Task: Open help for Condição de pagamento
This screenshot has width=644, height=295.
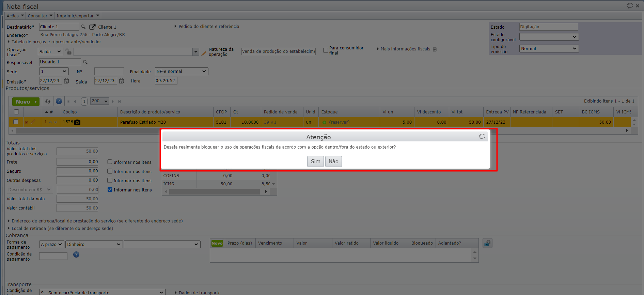Action: coord(76,254)
